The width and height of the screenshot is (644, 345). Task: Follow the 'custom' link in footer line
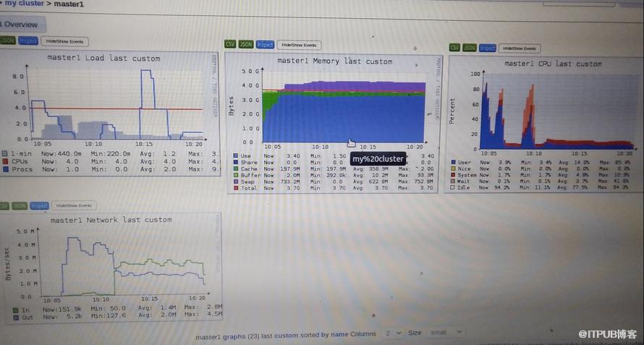click(286, 335)
